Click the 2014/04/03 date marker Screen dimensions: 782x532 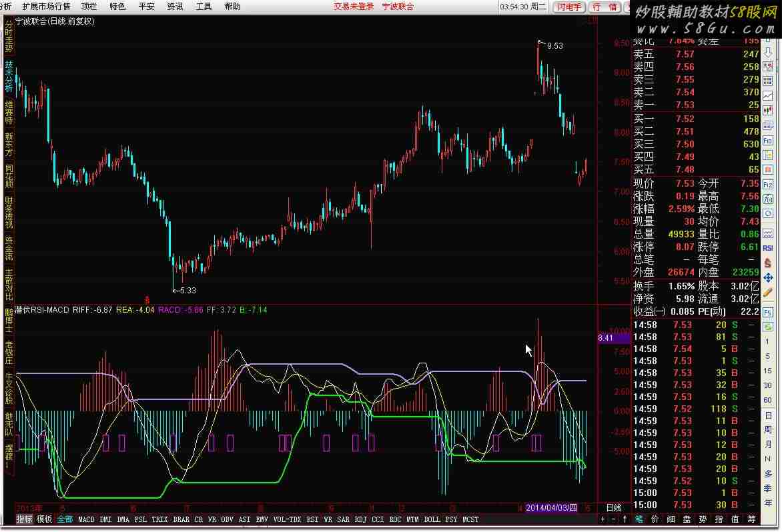tap(551, 507)
